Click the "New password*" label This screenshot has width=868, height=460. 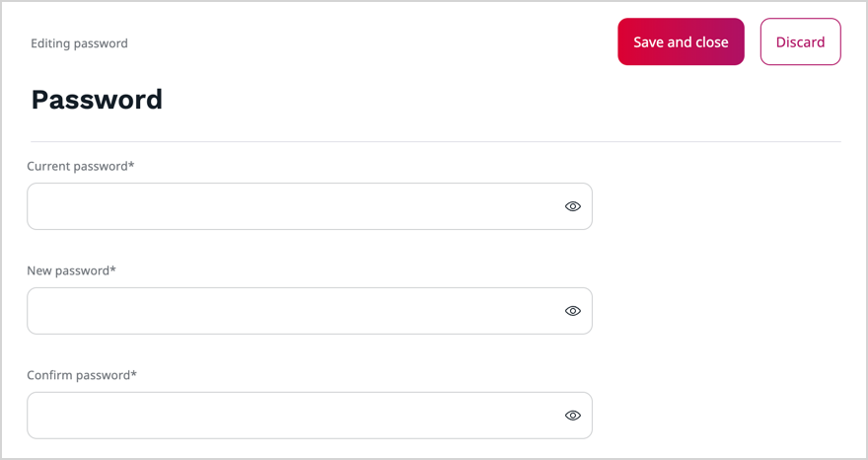[x=71, y=270]
